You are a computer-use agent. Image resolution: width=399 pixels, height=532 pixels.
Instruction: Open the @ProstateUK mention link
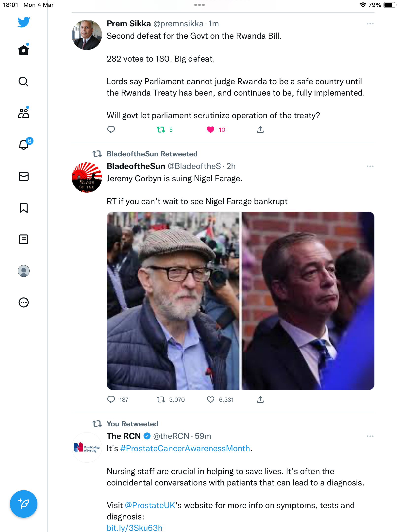coord(150,505)
